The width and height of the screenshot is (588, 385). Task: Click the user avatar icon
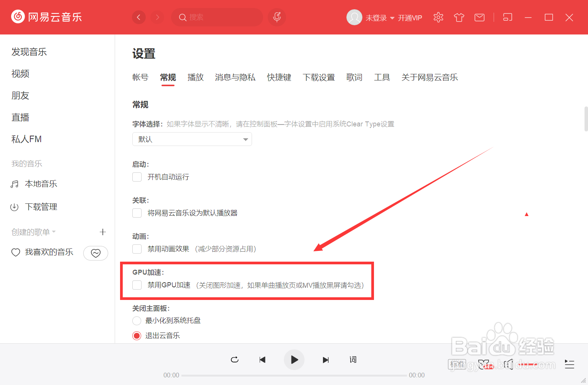coord(354,17)
